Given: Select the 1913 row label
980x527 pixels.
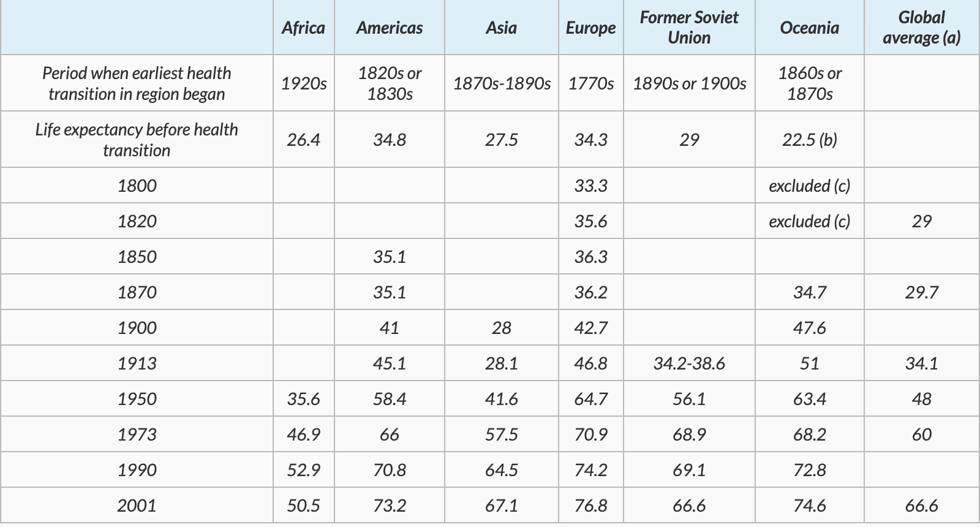Looking at the screenshot, I should click(137, 363).
